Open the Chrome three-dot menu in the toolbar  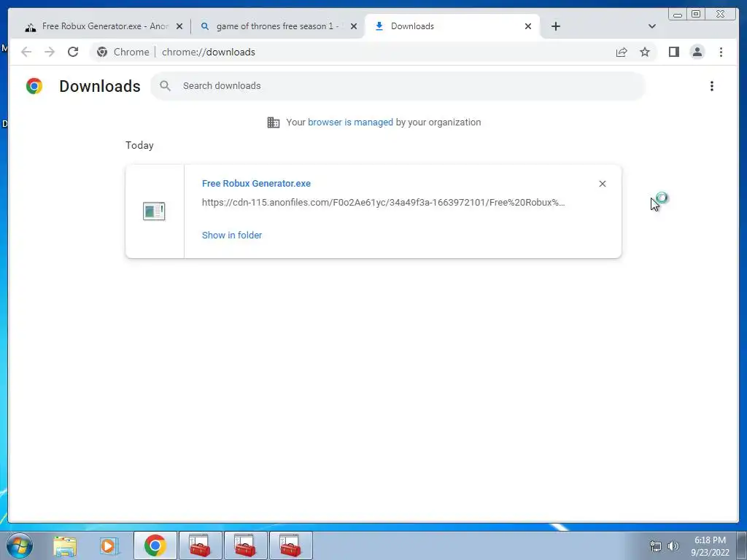(721, 52)
